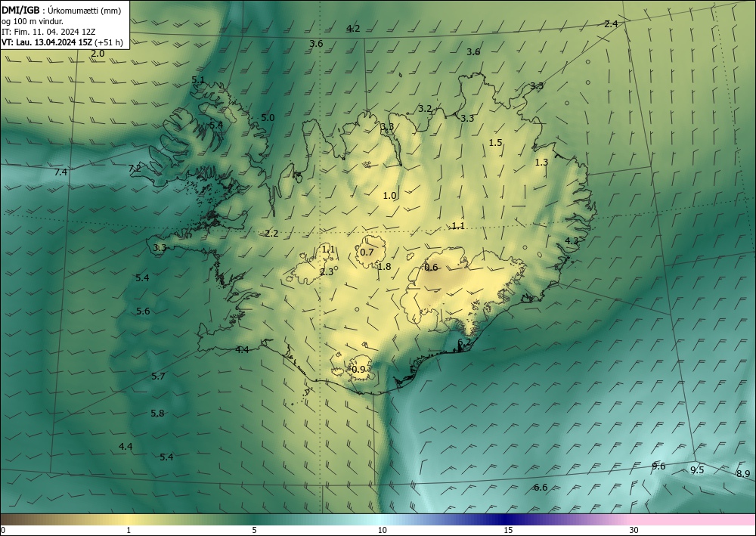Select the 6.2 value label
The width and height of the screenshot is (756, 536).
pos(464,342)
